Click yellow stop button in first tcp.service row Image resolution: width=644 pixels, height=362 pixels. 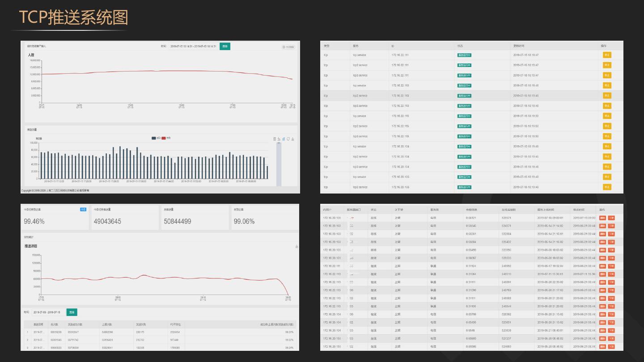click(x=607, y=55)
